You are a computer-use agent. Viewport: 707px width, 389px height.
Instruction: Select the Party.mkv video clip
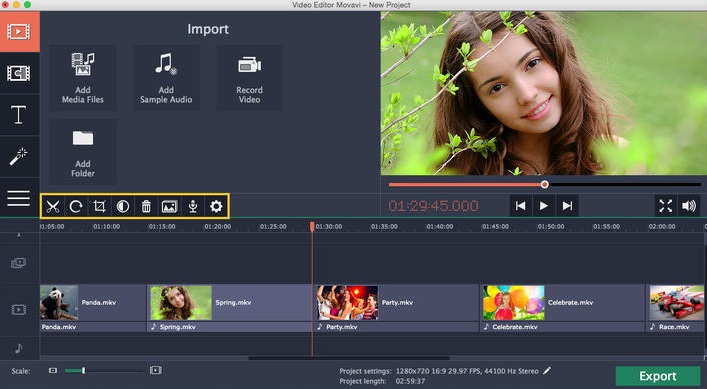[396, 302]
